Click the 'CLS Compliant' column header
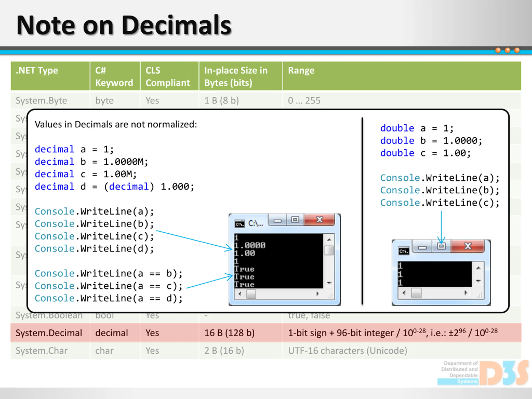 pyautogui.click(x=170, y=76)
